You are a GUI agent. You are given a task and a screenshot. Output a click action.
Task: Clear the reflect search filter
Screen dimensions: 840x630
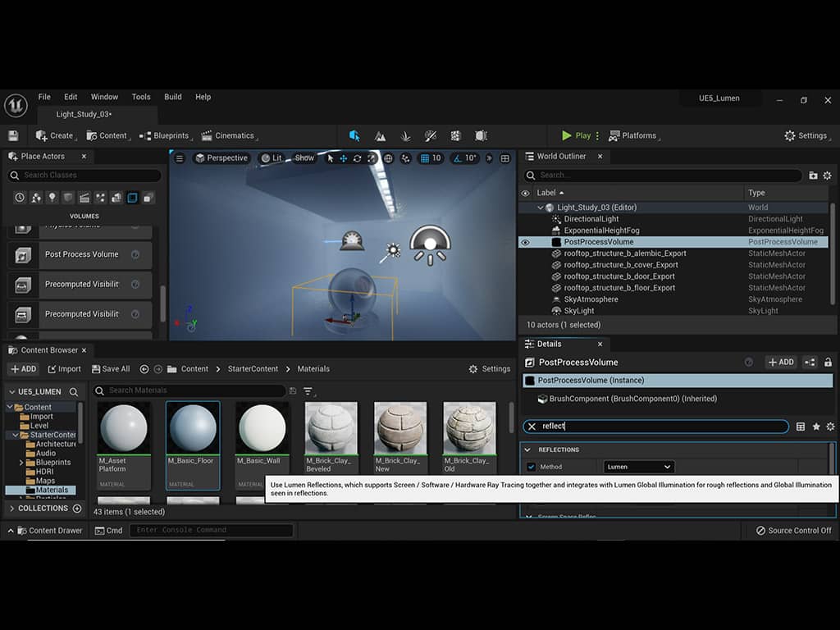point(532,427)
